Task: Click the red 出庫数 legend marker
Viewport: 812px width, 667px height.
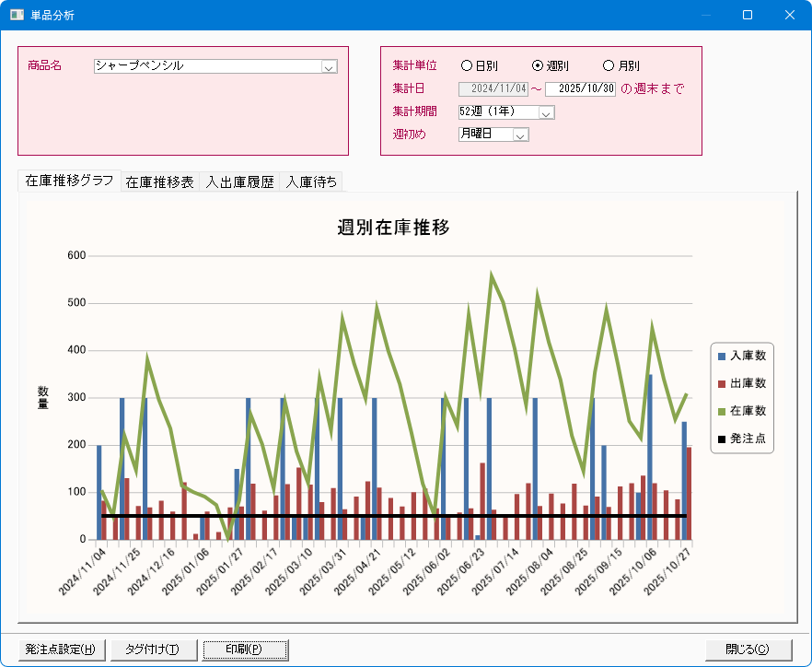Action: [722, 383]
